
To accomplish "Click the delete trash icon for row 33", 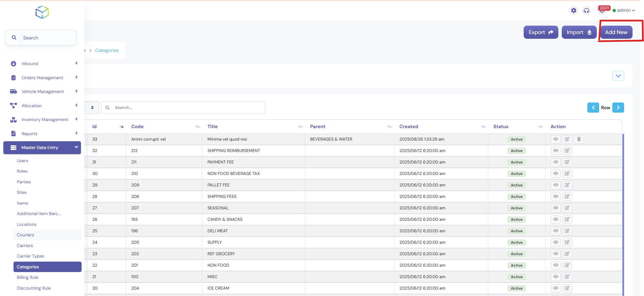I will pyautogui.click(x=579, y=139).
